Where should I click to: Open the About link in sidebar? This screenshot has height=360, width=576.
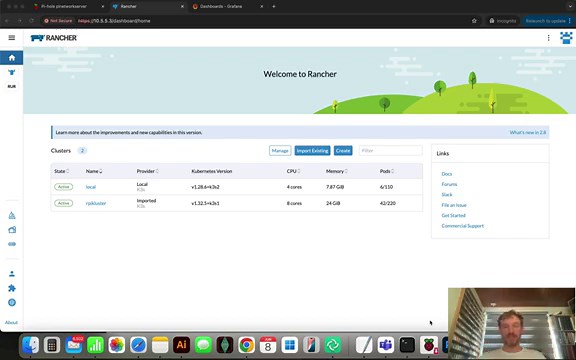click(11, 323)
